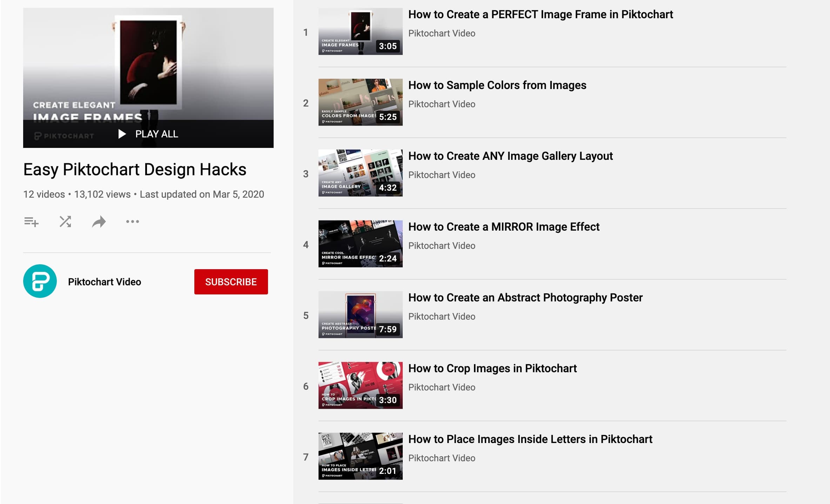The height and width of the screenshot is (504, 830).
Task: Click Piktochart Video under Images Inside Letters
Action: [442, 458]
